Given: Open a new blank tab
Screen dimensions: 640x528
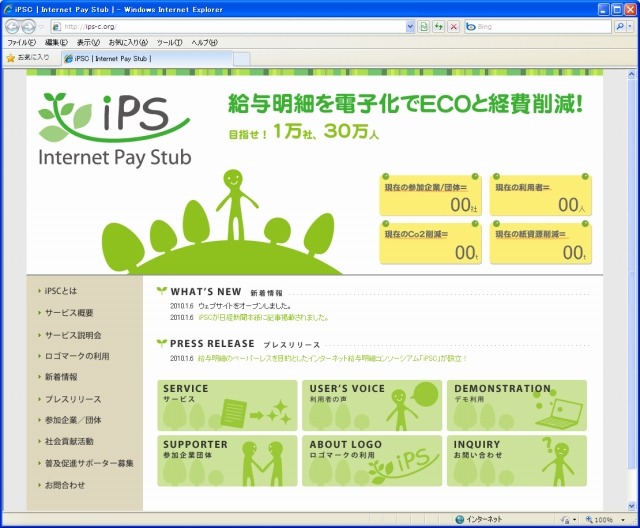Looking at the screenshot, I should tap(242, 59).
